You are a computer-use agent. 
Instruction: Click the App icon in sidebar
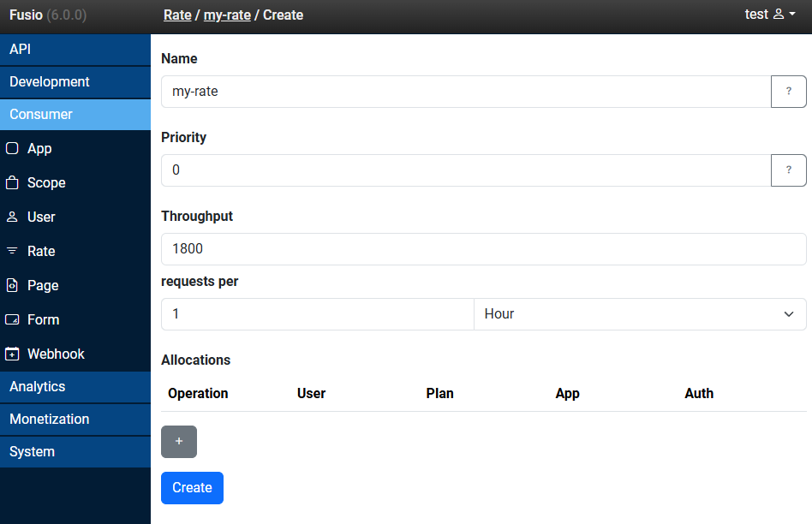click(x=12, y=148)
